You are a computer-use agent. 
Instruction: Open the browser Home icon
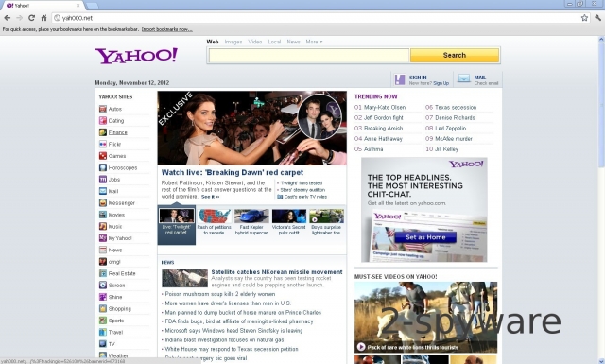pyautogui.click(x=43, y=18)
